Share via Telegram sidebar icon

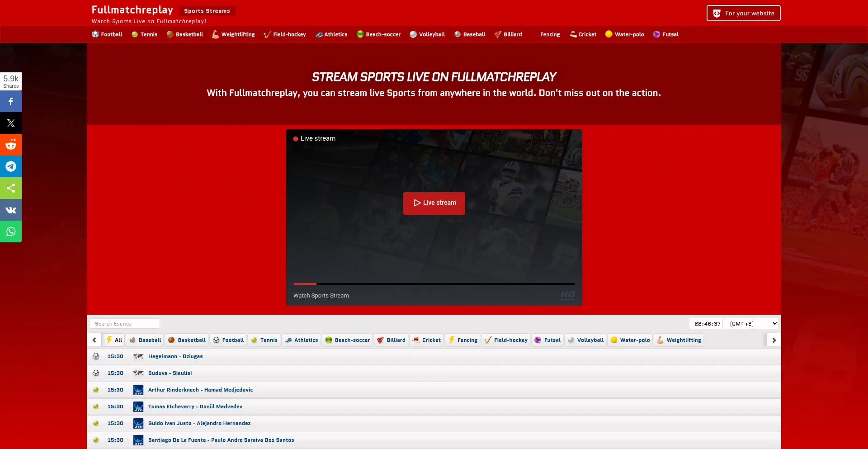(x=11, y=166)
